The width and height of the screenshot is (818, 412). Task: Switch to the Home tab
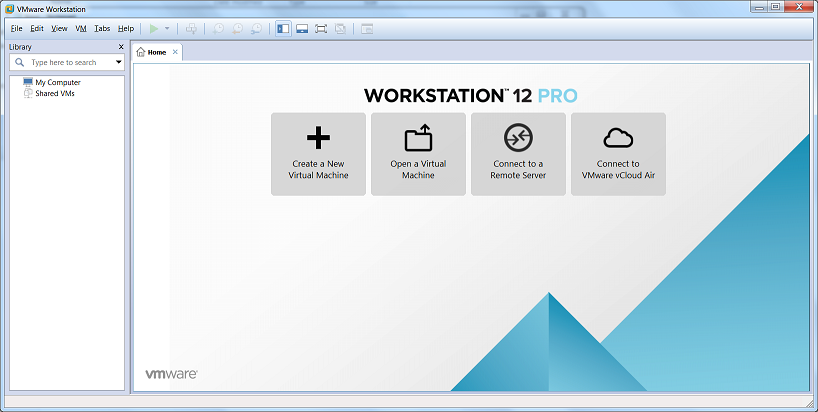point(157,52)
